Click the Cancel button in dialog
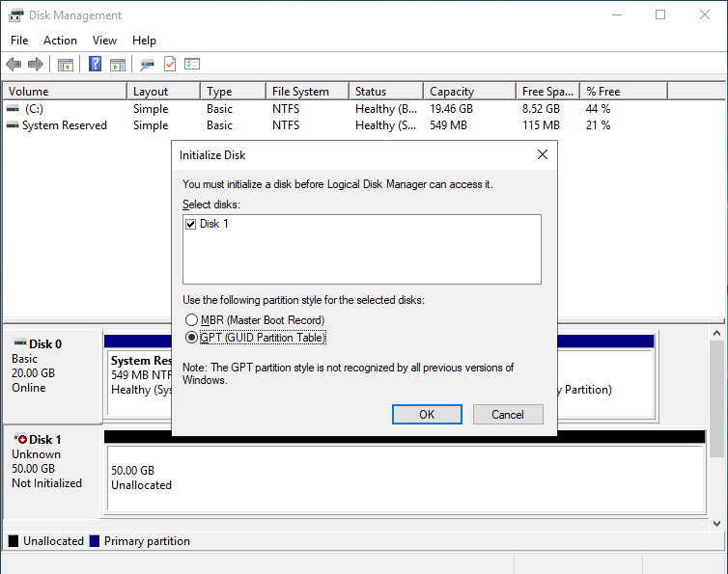Image resolution: width=728 pixels, height=574 pixels. [508, 415]
